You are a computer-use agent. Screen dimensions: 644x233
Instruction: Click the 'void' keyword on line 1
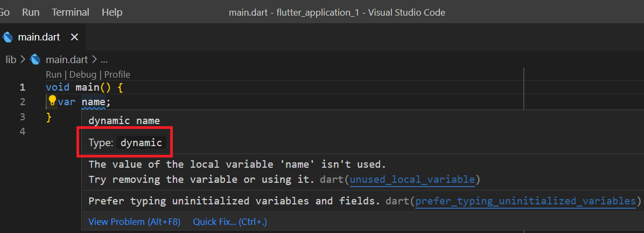[58, 87]
